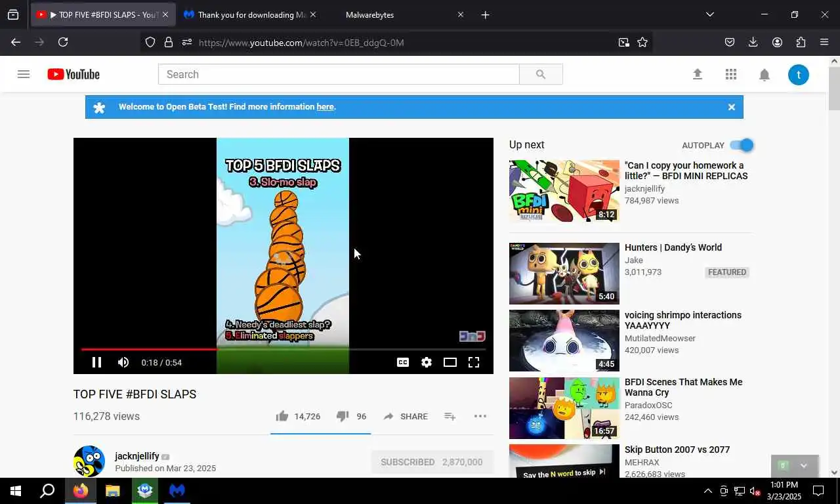840x504 pixels.
Task: Open the upload video icon
Action: pyautogui.click(x=698, y=74)
